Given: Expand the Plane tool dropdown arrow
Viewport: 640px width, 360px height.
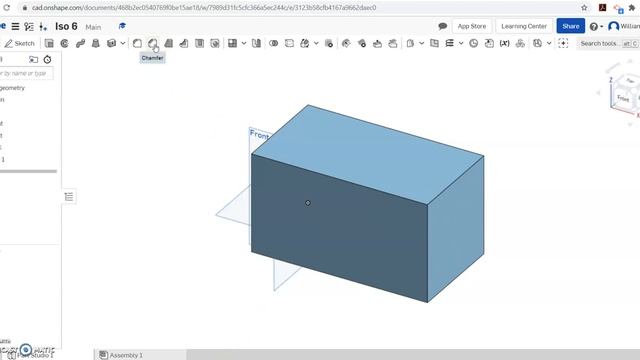Looking at the screenshot, I should point(422,43).
